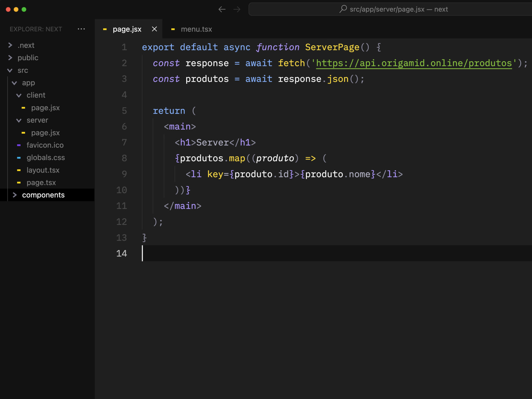Click the purple icon beside favicon.ico

19,145
